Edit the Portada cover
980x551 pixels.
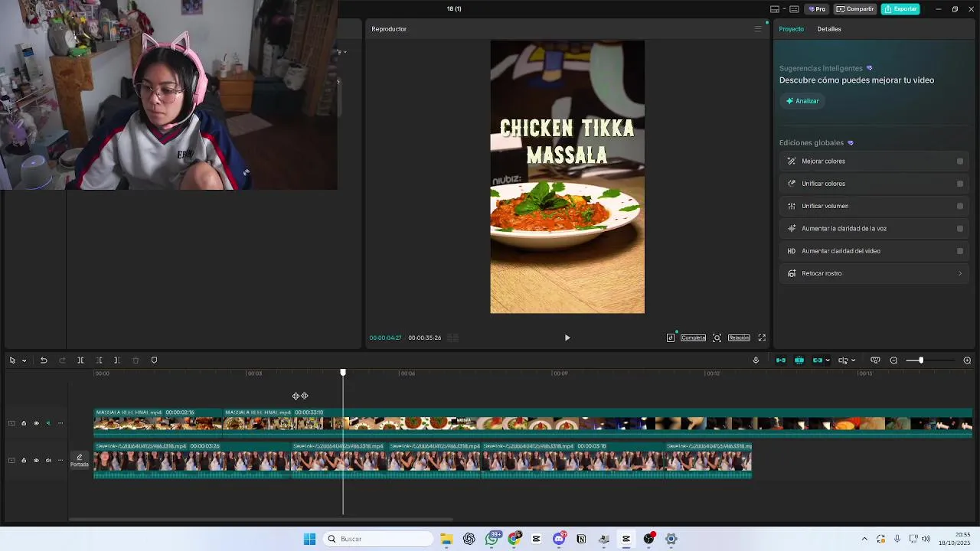click(80, 460)
